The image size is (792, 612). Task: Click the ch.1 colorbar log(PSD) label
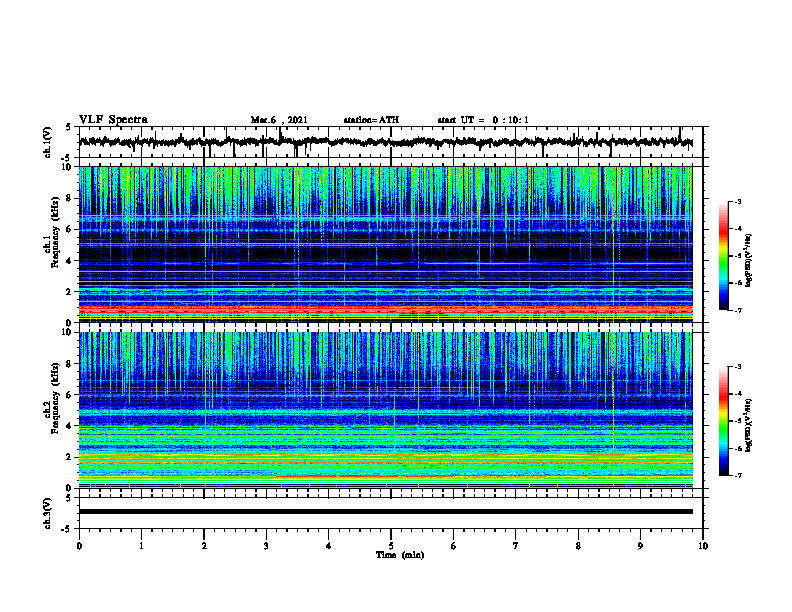click(749, 260)
